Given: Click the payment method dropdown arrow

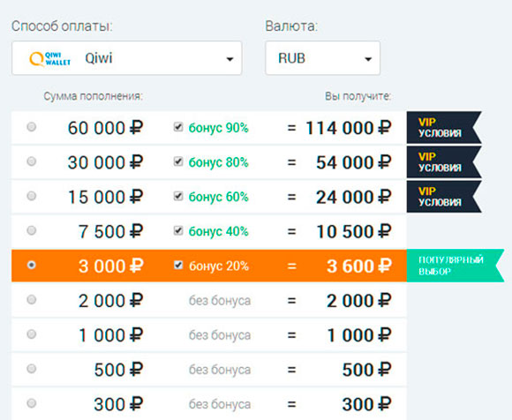Looking at the screenshot, I should tap(230, 59).
